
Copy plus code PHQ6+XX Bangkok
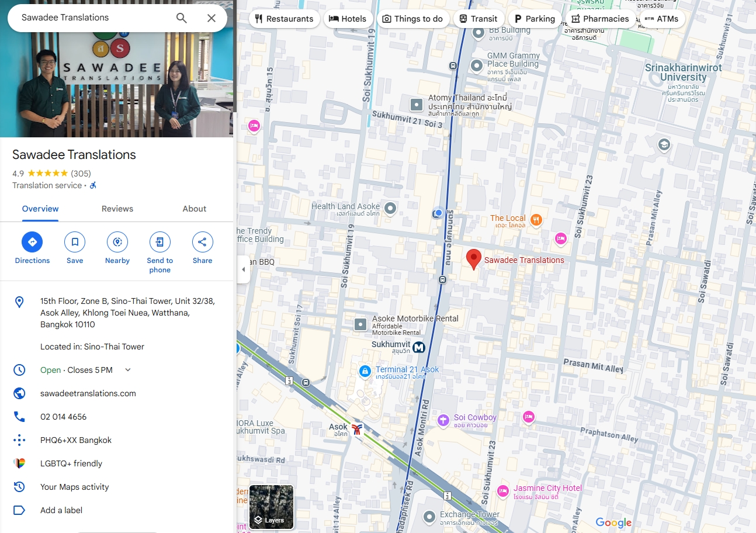[x=76, y=440]
